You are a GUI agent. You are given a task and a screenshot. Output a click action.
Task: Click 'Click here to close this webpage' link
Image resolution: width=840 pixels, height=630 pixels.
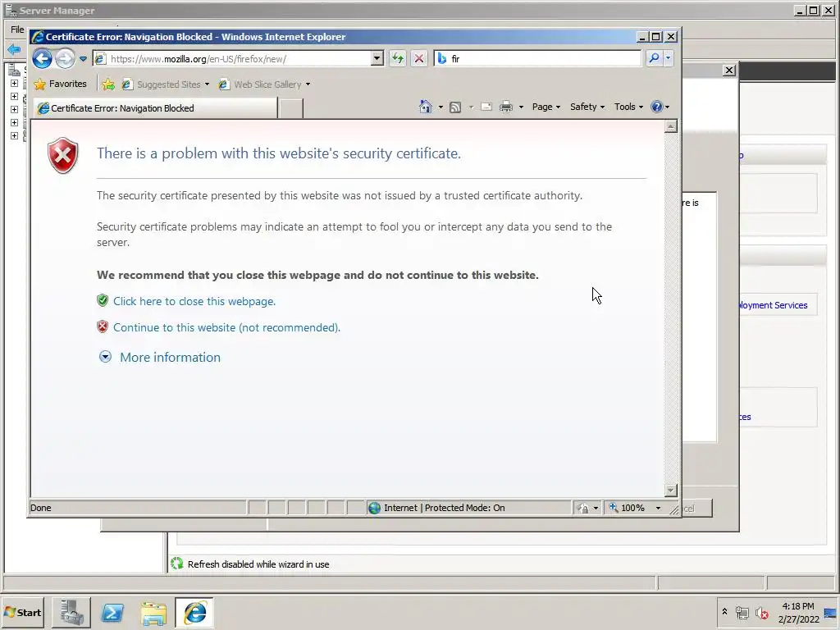pyautogui.click(x=194, y=301)
